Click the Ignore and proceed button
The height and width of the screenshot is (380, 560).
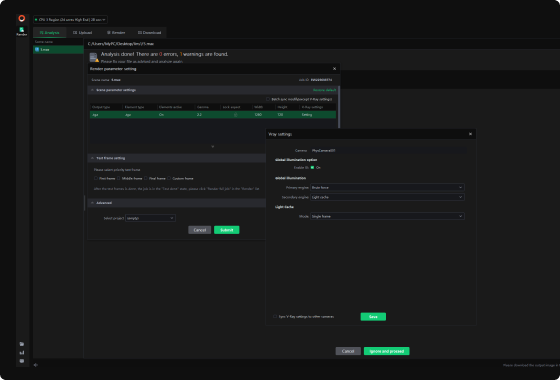click(387, 351)
